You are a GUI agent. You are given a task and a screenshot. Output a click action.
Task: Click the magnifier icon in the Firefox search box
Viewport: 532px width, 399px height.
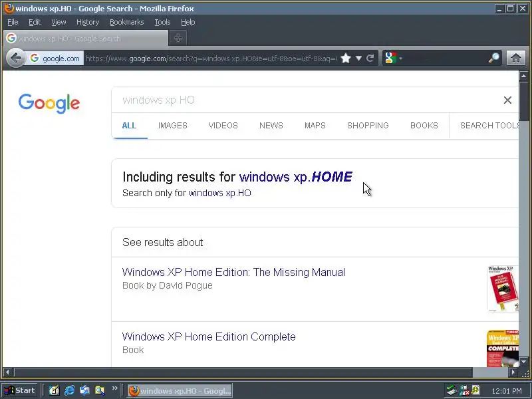click(494, 59)
